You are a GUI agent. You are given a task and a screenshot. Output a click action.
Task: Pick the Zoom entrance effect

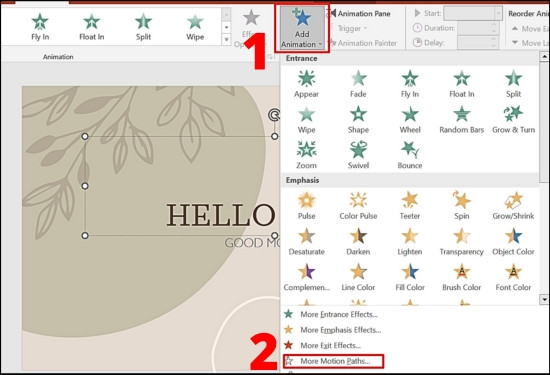306,155
